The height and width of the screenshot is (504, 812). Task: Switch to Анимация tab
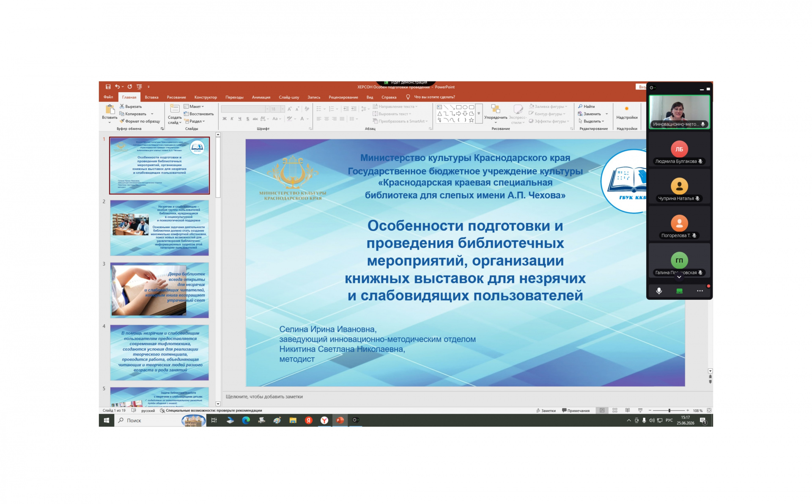tap(261, 97)
